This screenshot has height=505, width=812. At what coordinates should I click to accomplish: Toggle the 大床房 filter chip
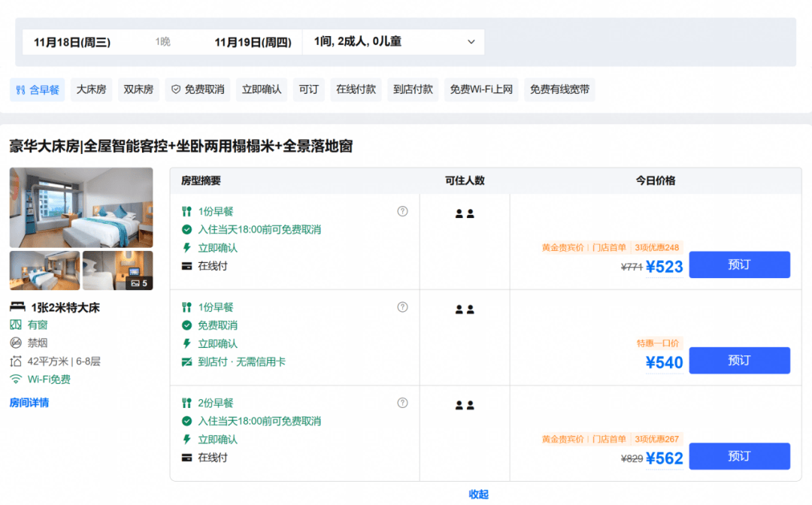[91, 89]
